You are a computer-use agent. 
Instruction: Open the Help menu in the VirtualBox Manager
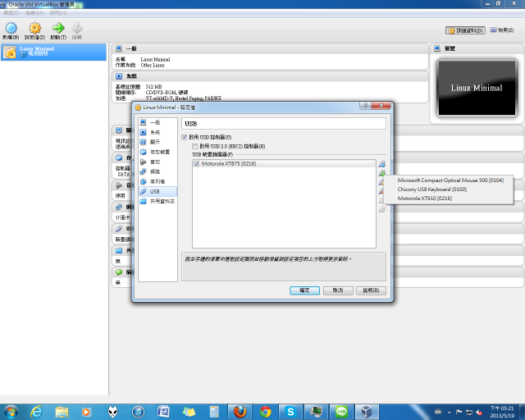tap(58, 13)
